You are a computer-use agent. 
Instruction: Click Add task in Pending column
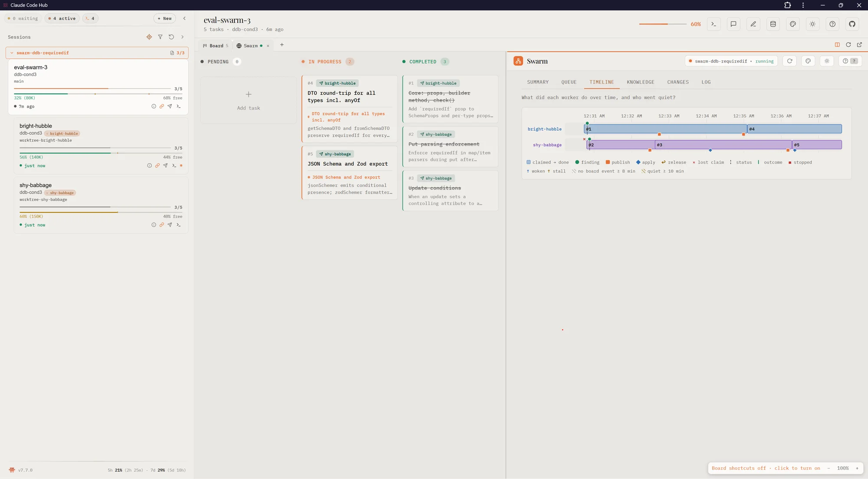pos(249,100)
